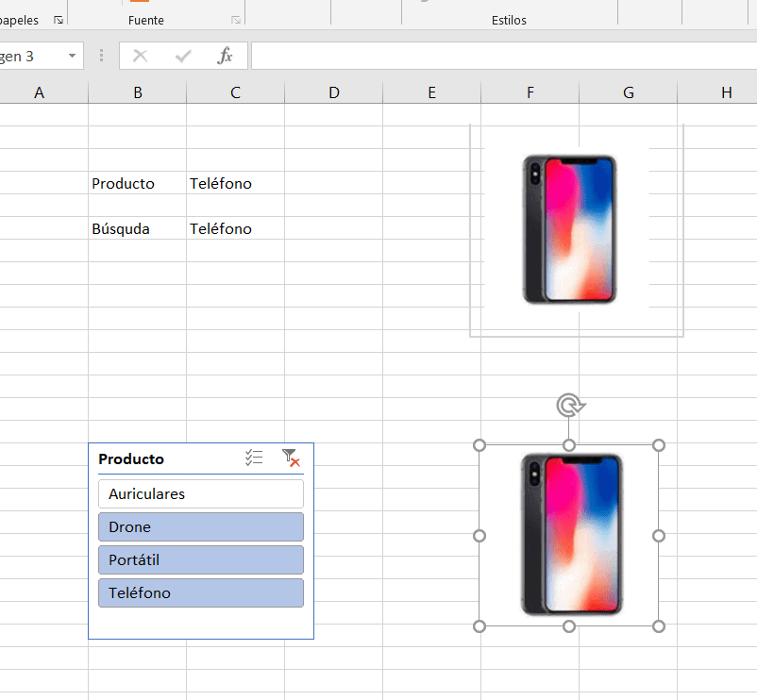The height and width of the screenshot is (700, 757).
Task: Select column B header
Action: pyautogui.click(x=138, y=92)
